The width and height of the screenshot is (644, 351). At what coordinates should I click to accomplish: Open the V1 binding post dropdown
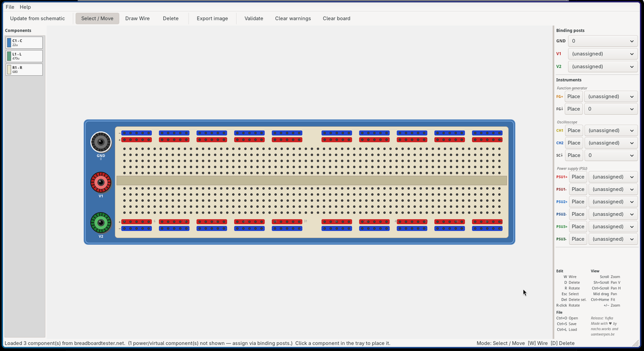tap(603, 54)
